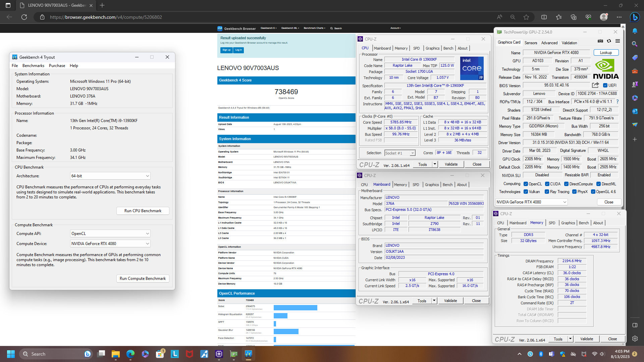Screen dimensions: 644x362
Task: Click the Windows Start button
Action: pos(11,354)
